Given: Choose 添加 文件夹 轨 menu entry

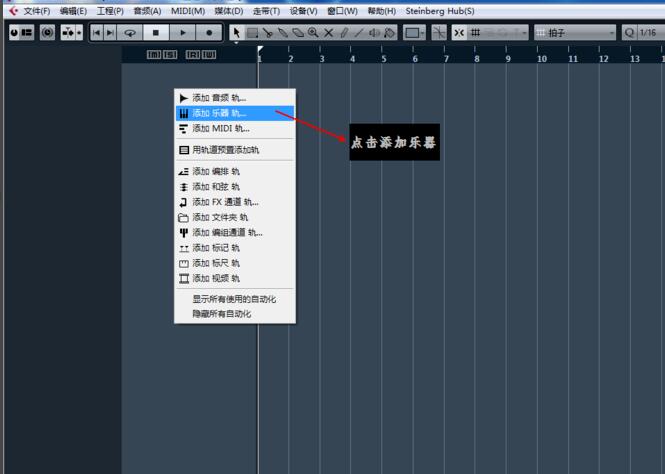Looking at the screenshot, I should pyautogui.click(x=235, y=217).
